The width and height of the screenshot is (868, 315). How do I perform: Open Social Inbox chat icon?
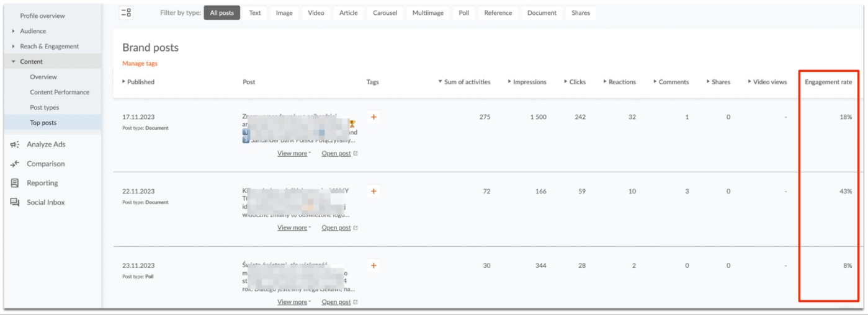tap(15, 202)
